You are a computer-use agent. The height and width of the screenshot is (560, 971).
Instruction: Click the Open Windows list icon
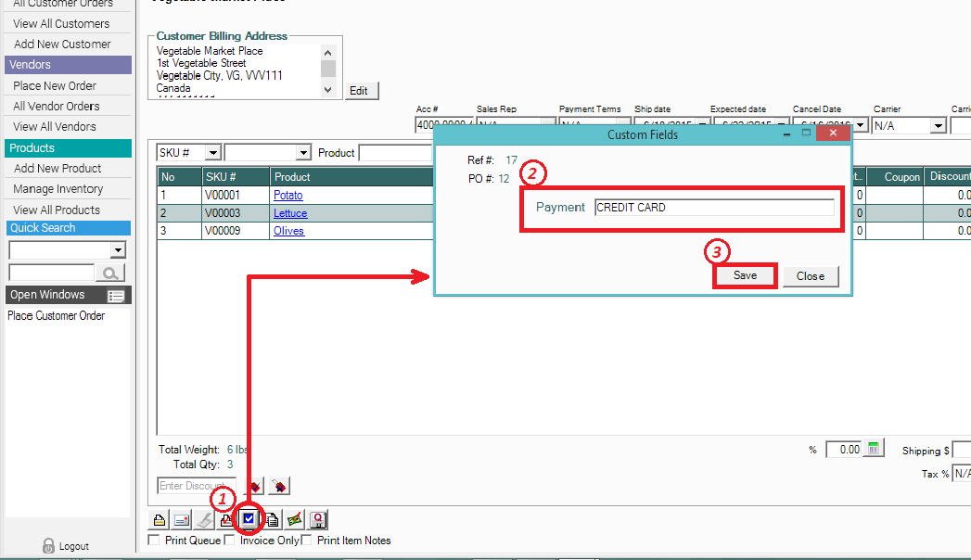(116, 296)
